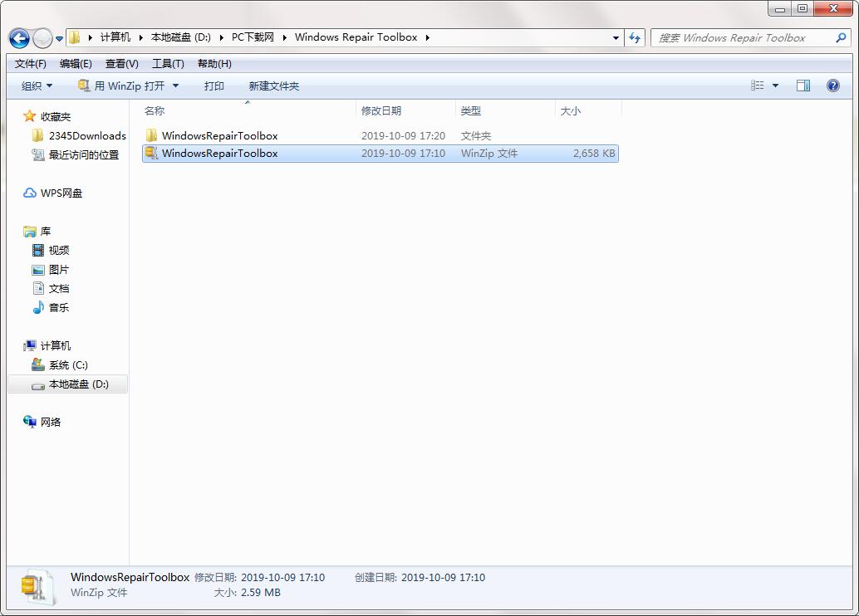Click the 2,658 KB size cell

coord(594,154)
